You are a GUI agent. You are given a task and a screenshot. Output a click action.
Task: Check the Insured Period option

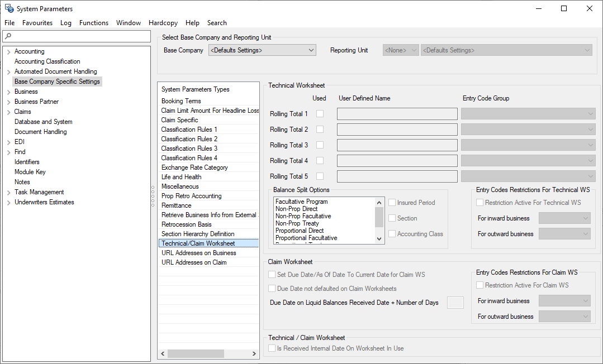tap(392, 202)
